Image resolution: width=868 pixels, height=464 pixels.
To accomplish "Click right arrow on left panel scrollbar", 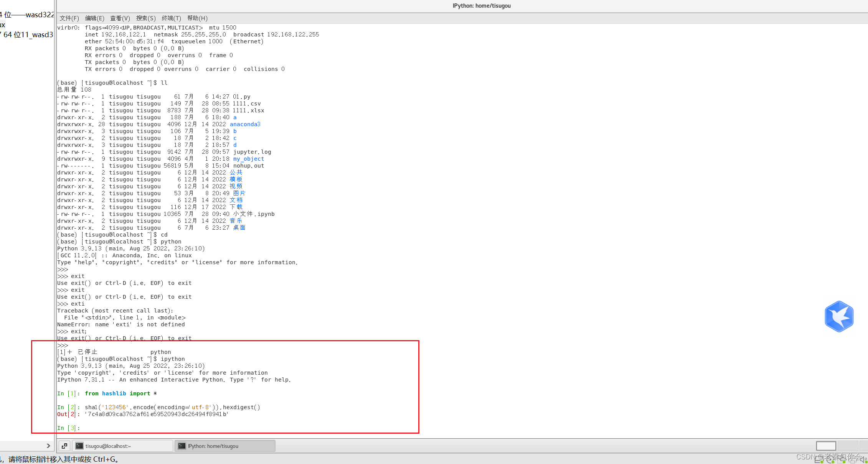I will (x=48, y=446).
